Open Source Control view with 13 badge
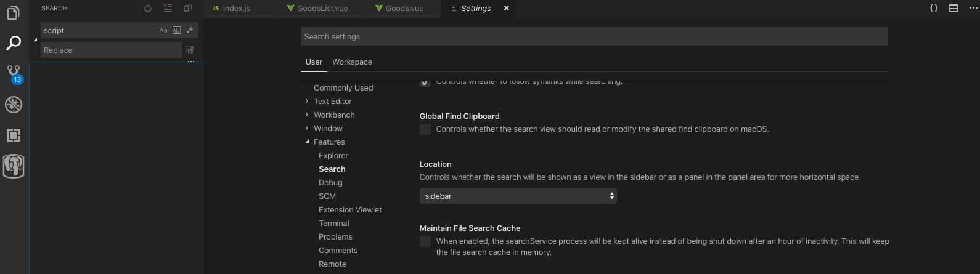Image resolution: width=980 pixels, height=274 pixels. coord(14,73)
